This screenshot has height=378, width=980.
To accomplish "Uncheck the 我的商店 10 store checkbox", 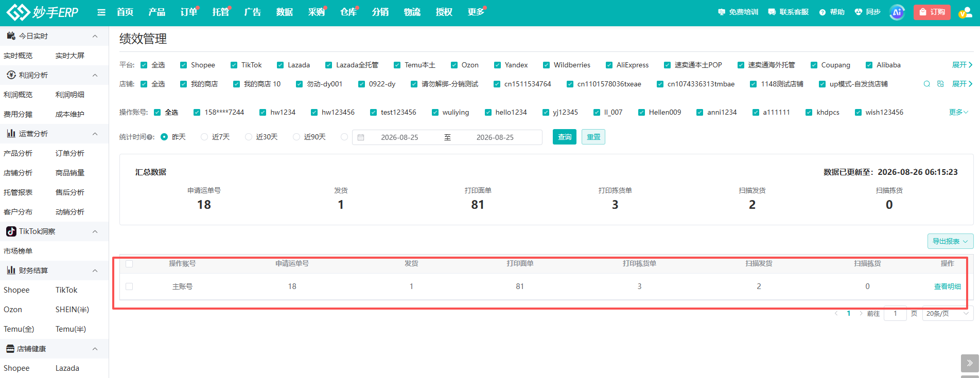I will pos(236,84).
